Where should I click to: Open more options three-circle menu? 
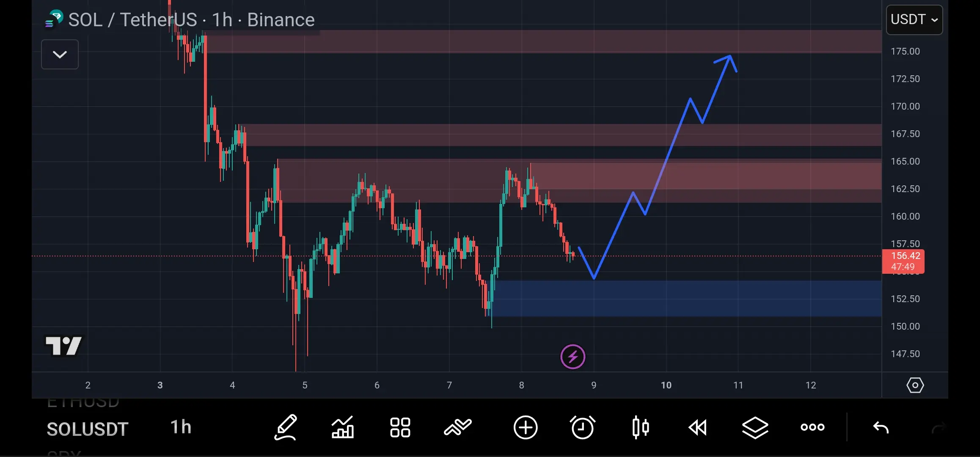pos(812,427)
